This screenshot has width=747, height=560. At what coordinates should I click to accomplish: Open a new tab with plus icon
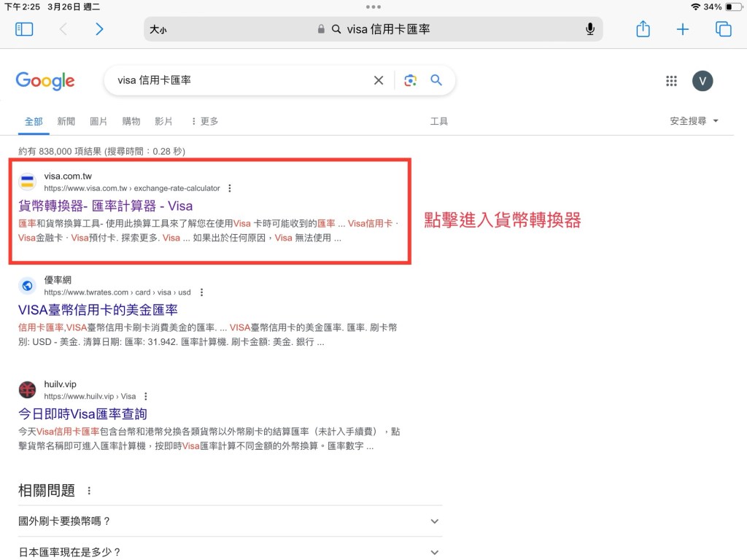coord(682,29)
